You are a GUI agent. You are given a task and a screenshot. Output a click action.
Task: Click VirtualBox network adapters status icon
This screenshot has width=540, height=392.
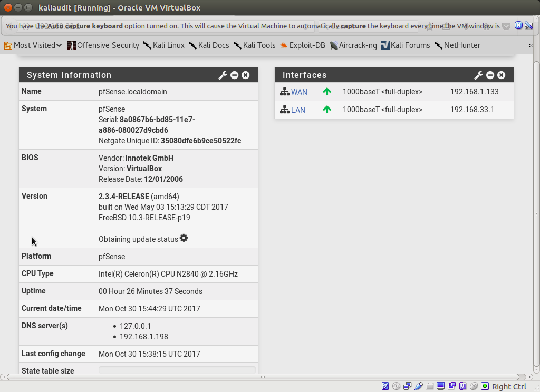(x=408, y=386)
